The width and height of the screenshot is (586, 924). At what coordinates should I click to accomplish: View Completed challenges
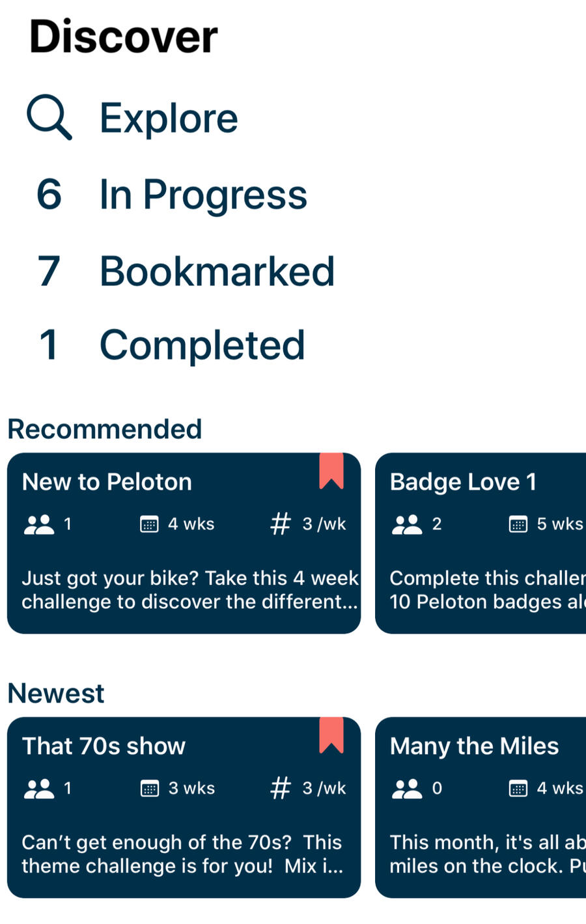202,345
